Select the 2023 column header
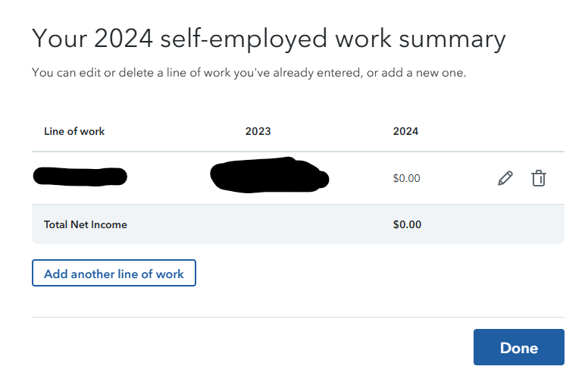The height and width of the screenshot is (382, 588). (x=258, y=131)
